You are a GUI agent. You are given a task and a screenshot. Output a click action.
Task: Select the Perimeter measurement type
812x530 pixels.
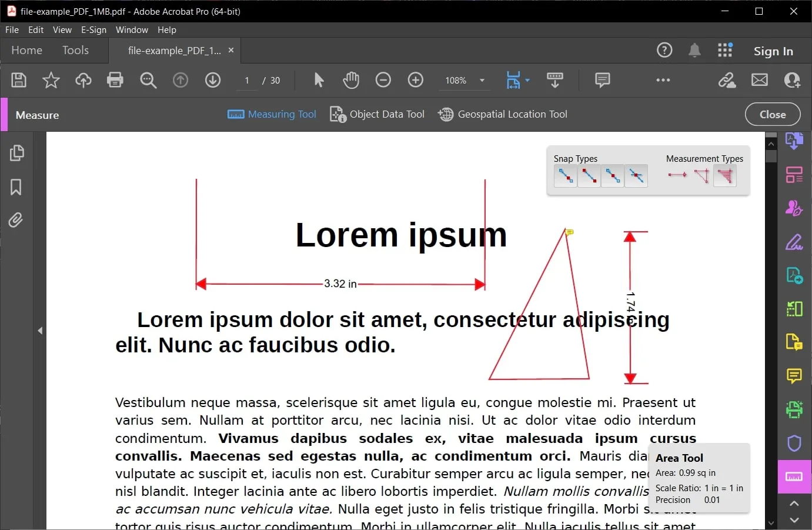[x=701, y=175]
